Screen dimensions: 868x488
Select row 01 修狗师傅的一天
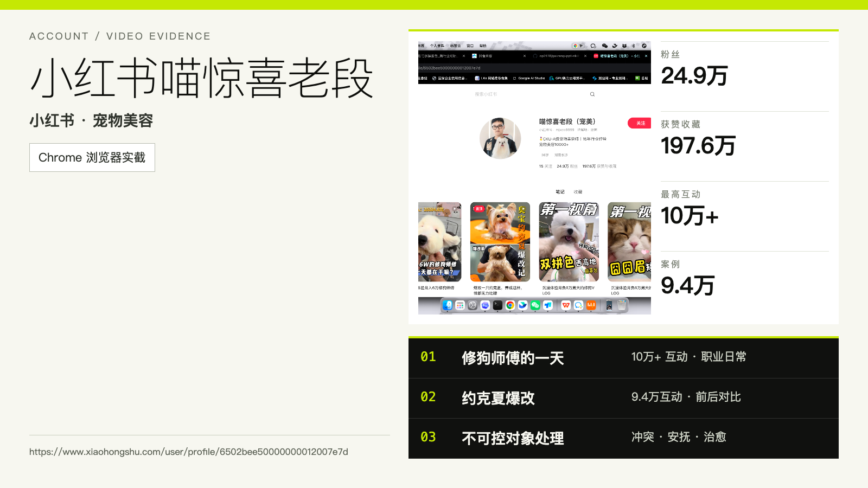point(623,358)
